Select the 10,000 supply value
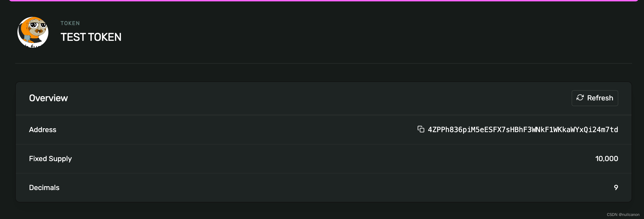The height and width of the screenshot is (219, 644). (x=607, y=159)
